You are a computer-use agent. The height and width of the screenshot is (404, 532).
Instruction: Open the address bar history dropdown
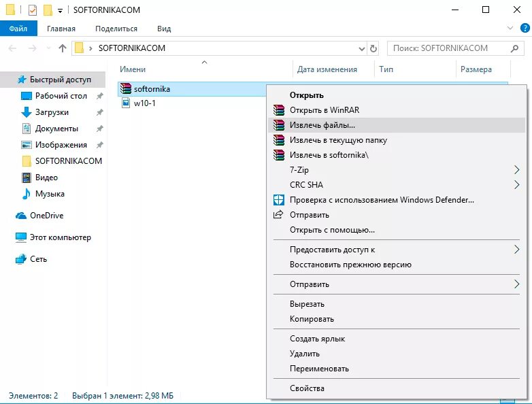[x=362, y=49]
